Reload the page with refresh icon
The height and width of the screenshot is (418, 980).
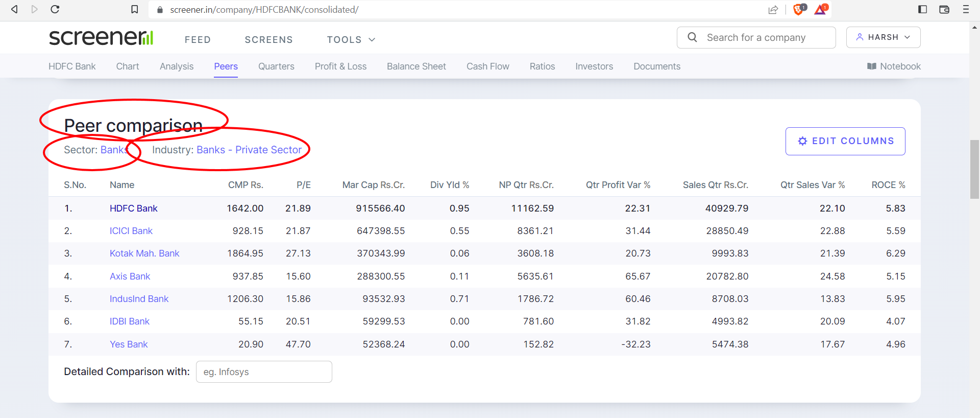point(55,9)
